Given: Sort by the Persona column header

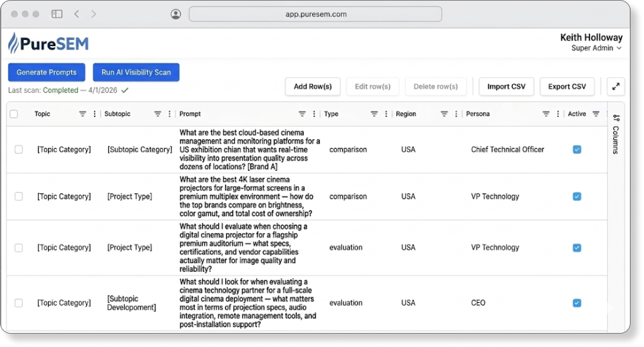Looking at the screenshot, I should tap(478, 114).
